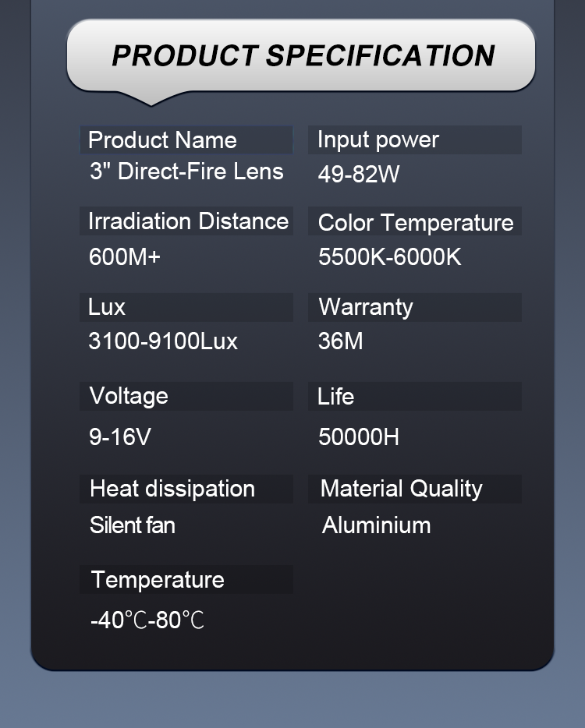The height and width of the screenshot is (728, 585).
Task: Click the Silent fan value text
Action: 133,525
